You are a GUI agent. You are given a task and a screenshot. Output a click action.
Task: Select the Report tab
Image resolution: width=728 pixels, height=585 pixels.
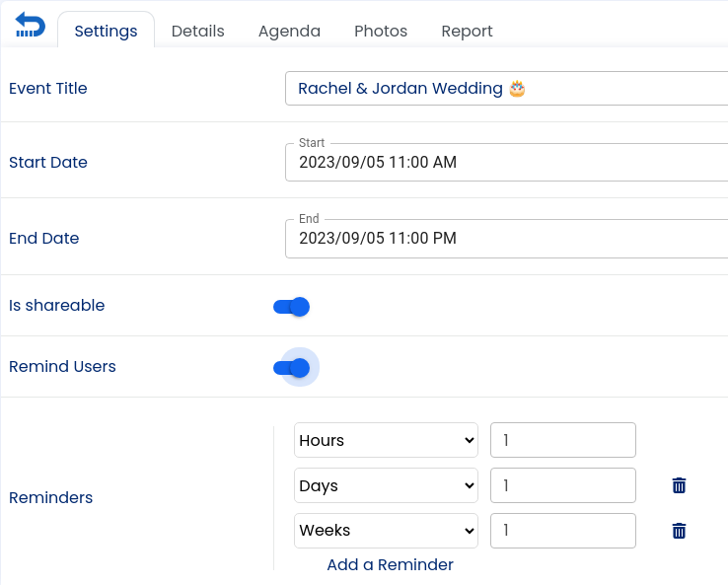coord(467,31)
